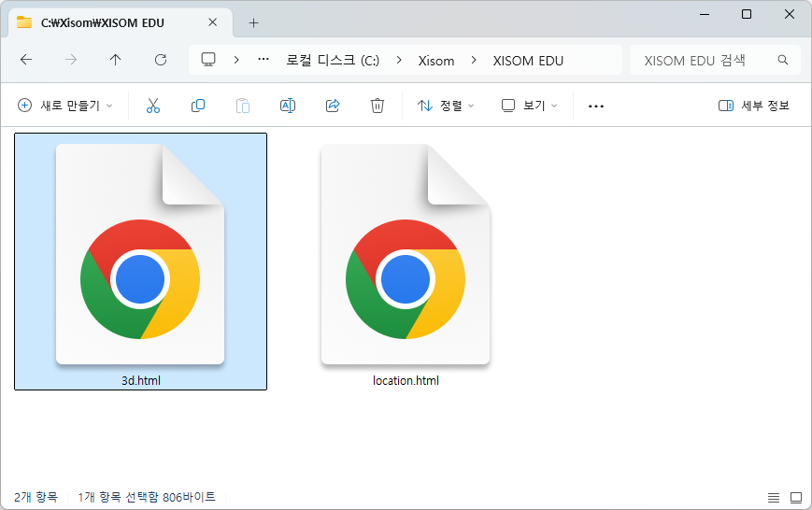Viewport: 812px width, 510px height.
Task: Navigate to Xisom breadcrumb
Action: click(436, 61)
